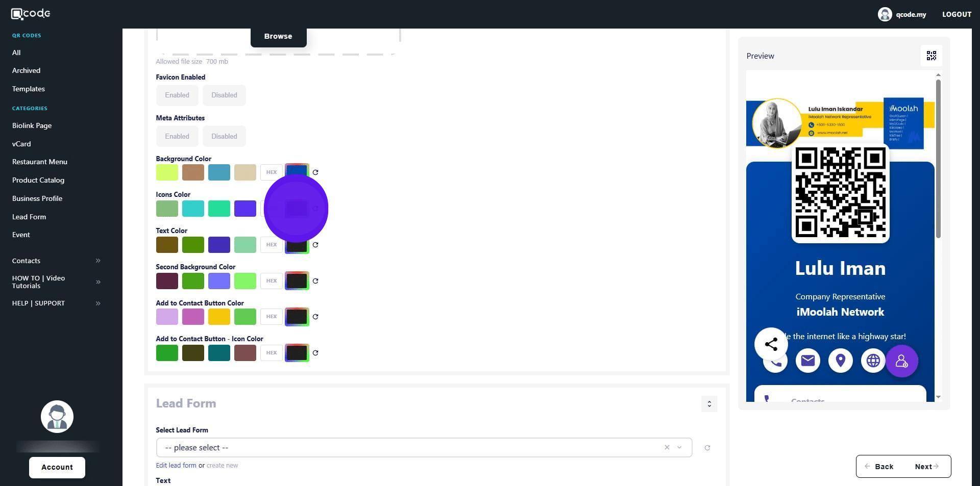Image resolution: width=980 pixels, height=486 pixels.
Task: Click the user avatar in top bar
Action: pyautogui.click(x=885, y=14)
